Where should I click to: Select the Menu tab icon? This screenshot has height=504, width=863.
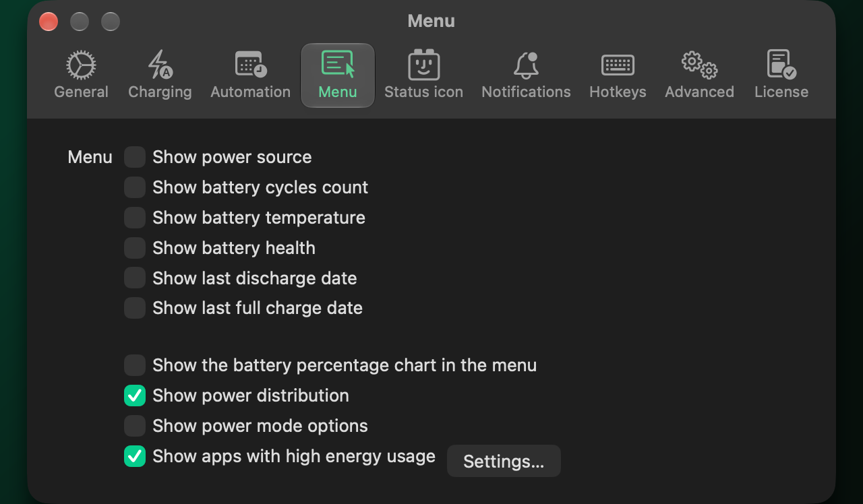338,65
